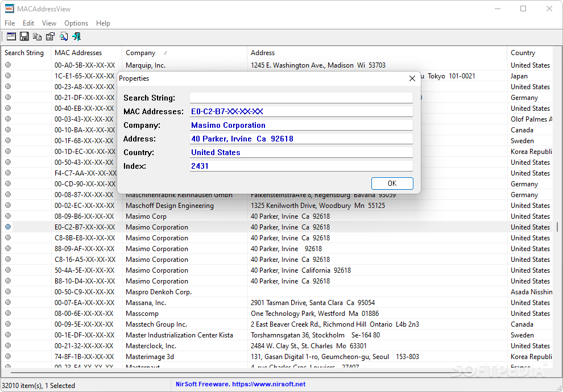Click the row icon for 74-8F-1B-XX-XX-XX

8,356
